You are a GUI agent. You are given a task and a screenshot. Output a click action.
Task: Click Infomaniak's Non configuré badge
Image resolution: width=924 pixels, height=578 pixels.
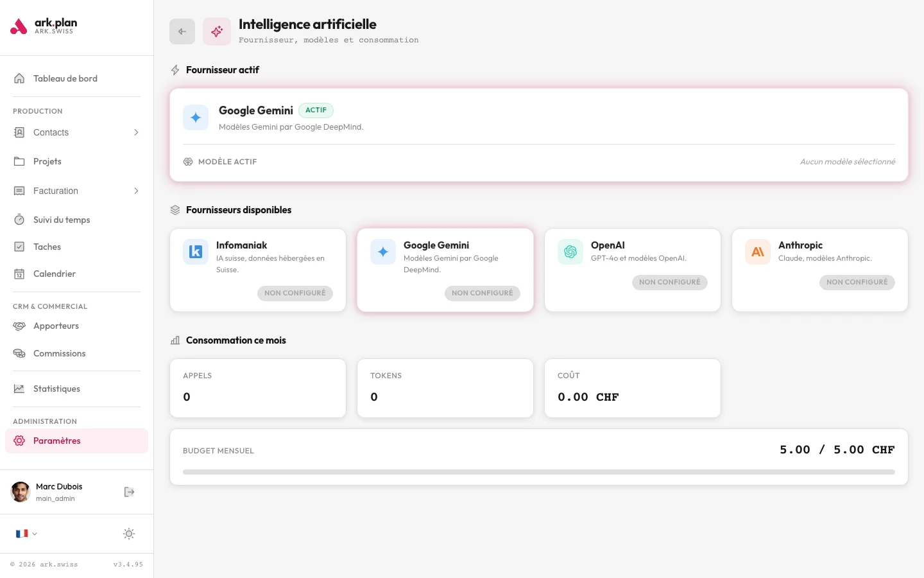pyautogui.click(x=295, y=293)
